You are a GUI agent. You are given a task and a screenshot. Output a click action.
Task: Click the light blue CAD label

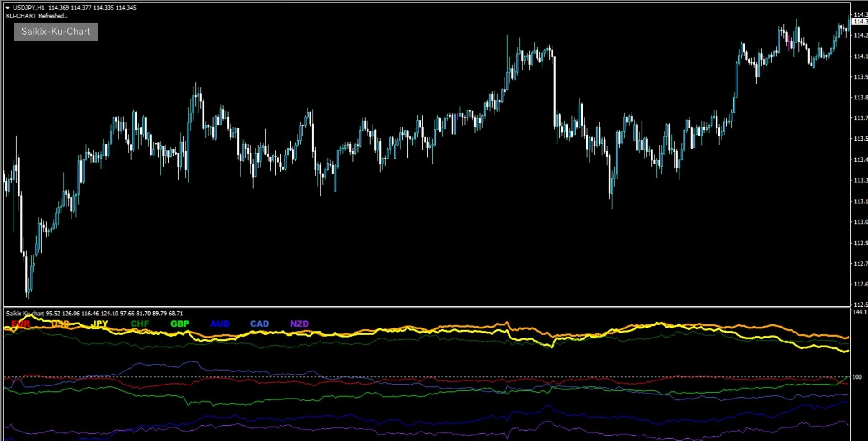pyautogui.click(x=259, y=324)
